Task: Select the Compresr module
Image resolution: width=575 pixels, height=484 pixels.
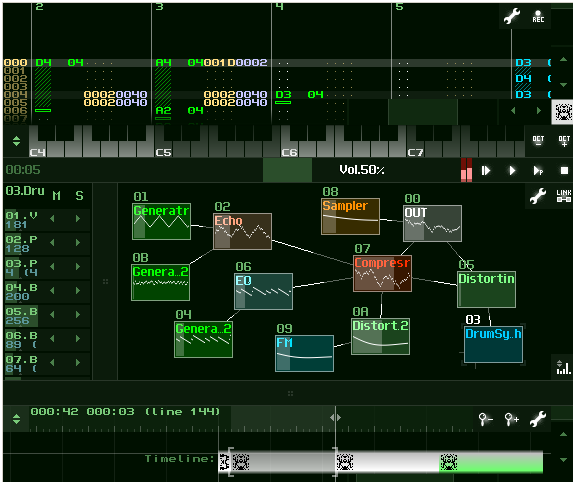Action: pyautogui.click(x=382, y=274)
